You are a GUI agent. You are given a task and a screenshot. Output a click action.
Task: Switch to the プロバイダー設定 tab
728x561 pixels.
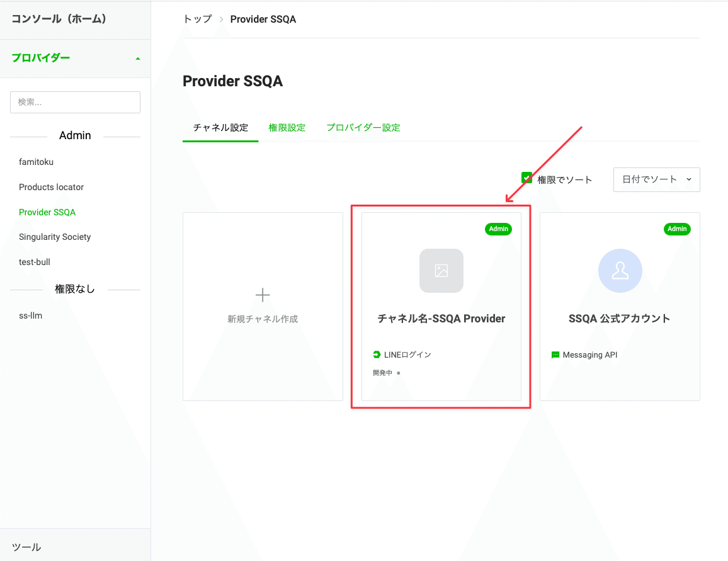coord(363,128)
